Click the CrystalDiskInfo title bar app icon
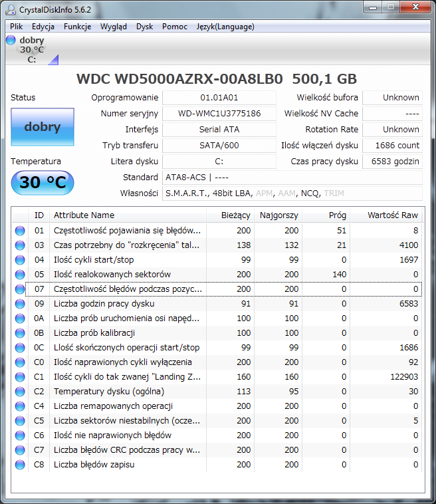This screenshot has width=436, height=504. [x=11, y=10]
